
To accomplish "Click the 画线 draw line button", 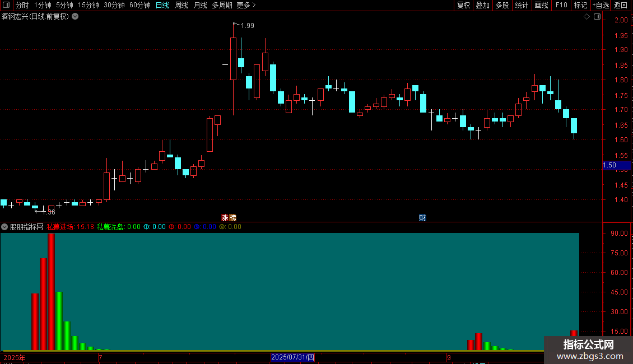I will [x=541, y=5].
